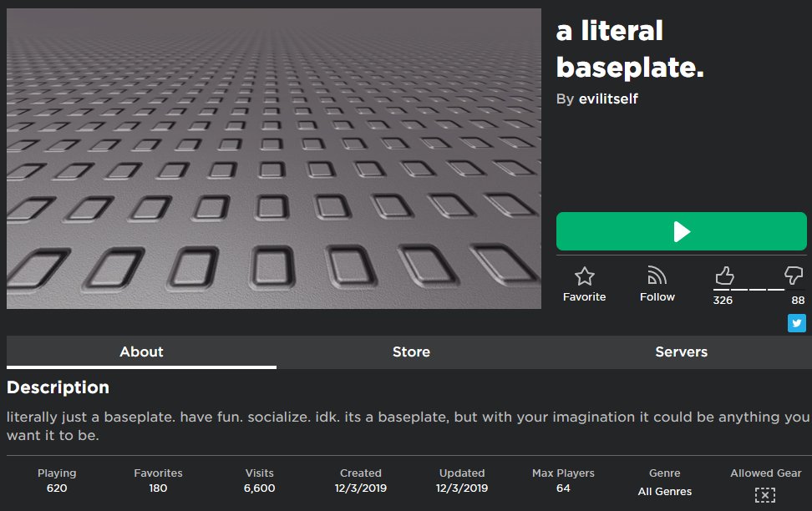Open creator evilitself's profile link
Viewport: 812px width, 511px height.
tap(608, 99)
